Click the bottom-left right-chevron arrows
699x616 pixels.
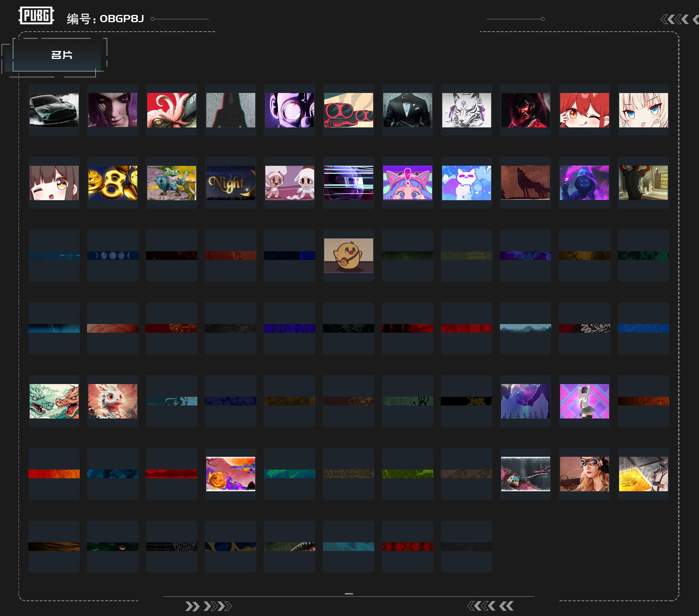[x=208, y=606]
